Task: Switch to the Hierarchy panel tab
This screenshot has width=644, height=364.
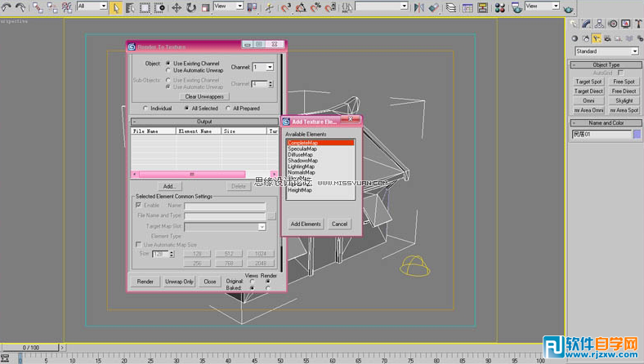Action: tap(598, 24)
